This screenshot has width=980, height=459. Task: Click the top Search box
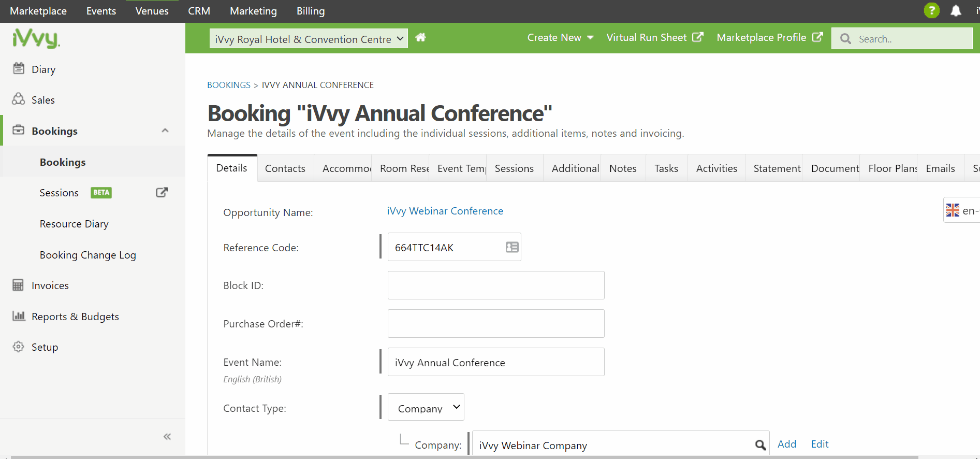click(x=902, y=39)
